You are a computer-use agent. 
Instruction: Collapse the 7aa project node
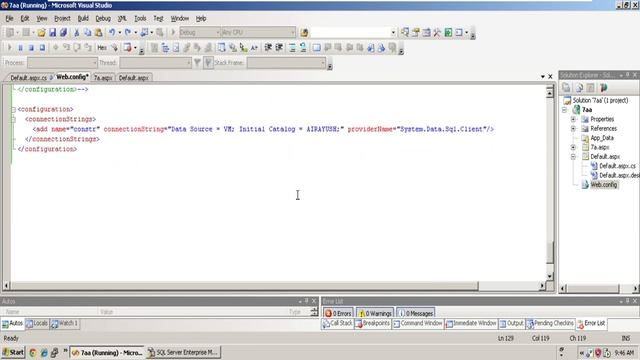pyautogui.click(x=564, y=110)
